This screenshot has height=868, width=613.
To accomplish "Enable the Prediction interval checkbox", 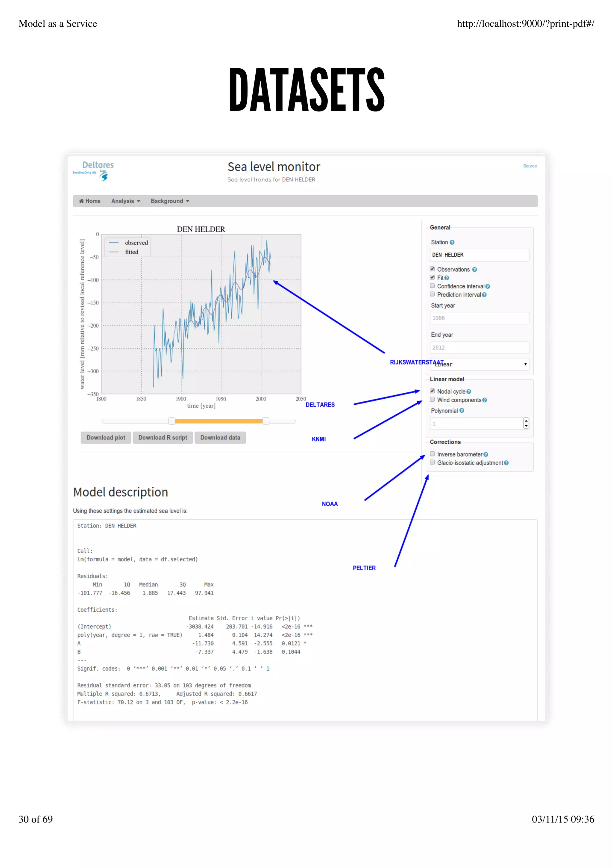I will (432, 294).
